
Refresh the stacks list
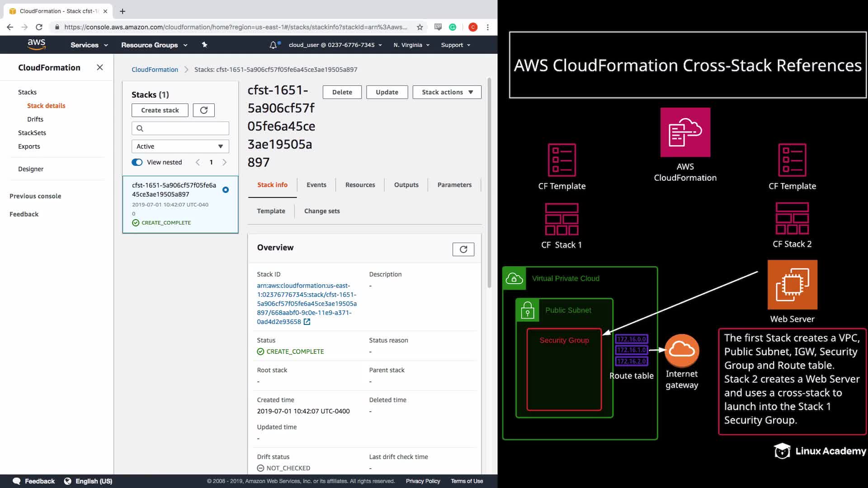(x=203, y=110)
